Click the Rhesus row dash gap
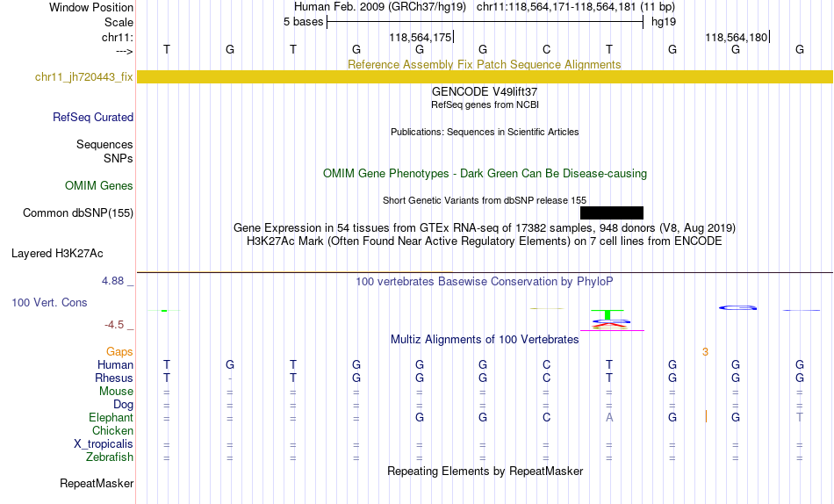Image resolution: width=834 pixels, height=504 pixels. click(230, 378)
